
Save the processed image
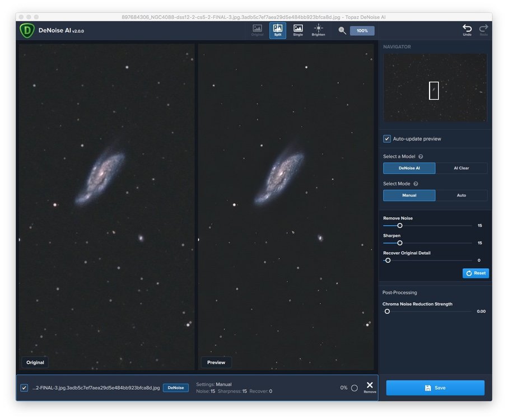(x=435, y=388)
